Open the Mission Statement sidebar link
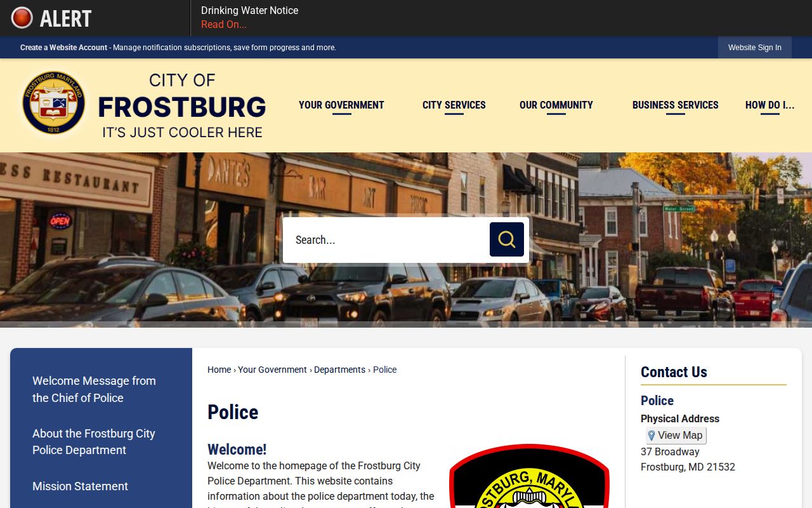This screenshot has height=508, width=812. tap(80, 486)
